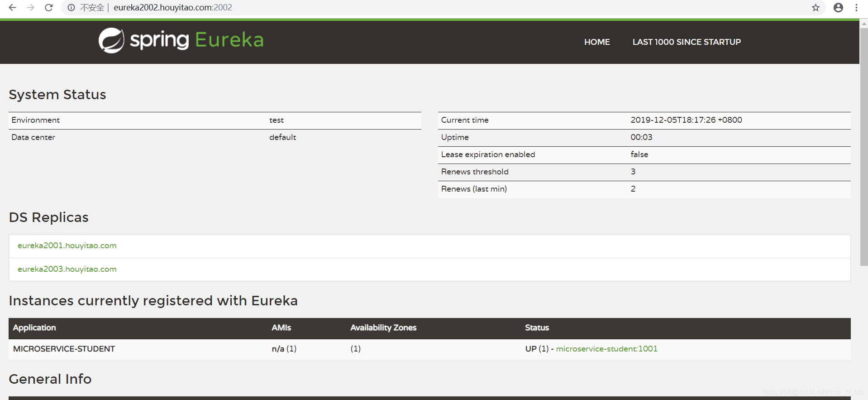Click the Environment label
This screenshot has height=400, width=868.
(x=36, y=120)
